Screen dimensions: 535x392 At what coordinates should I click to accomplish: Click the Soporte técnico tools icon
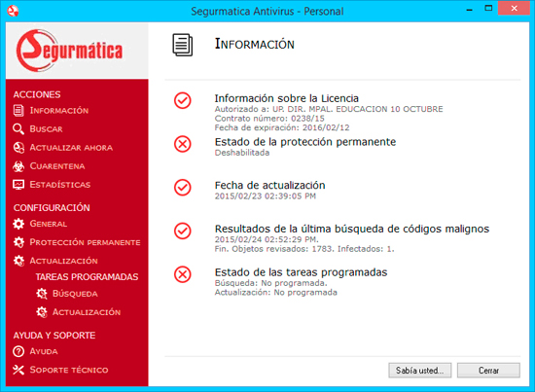[18, 370]
